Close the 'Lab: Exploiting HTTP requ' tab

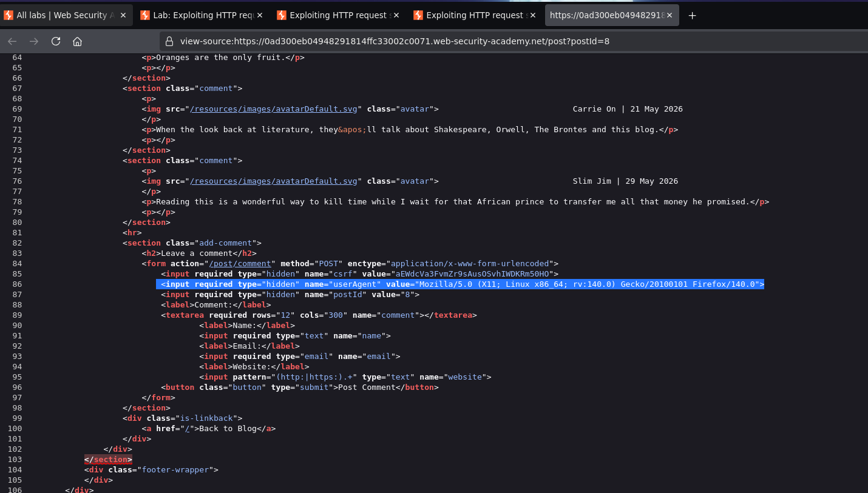pyautogui.click(x=260, y=15)
